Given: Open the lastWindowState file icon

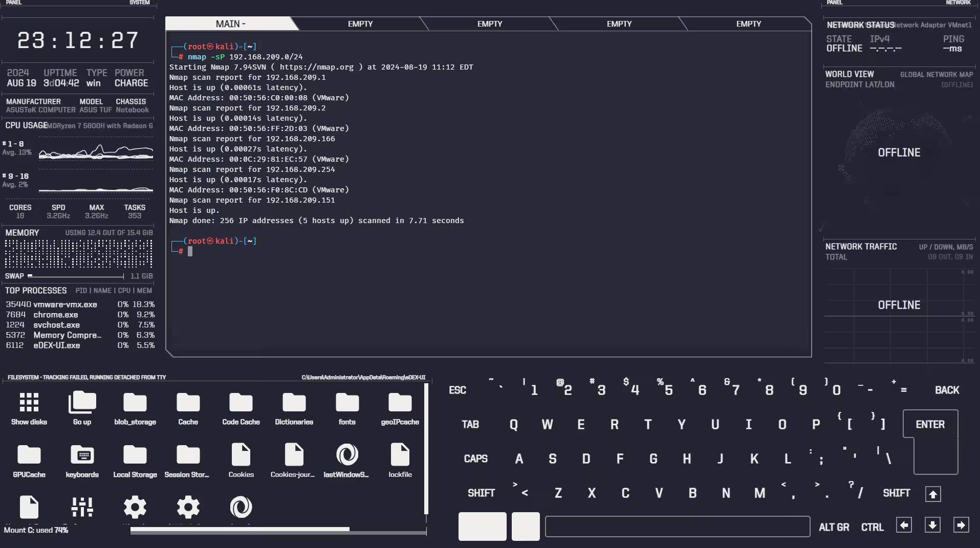Looking at the screenshot, I should (x=346, y=455).
